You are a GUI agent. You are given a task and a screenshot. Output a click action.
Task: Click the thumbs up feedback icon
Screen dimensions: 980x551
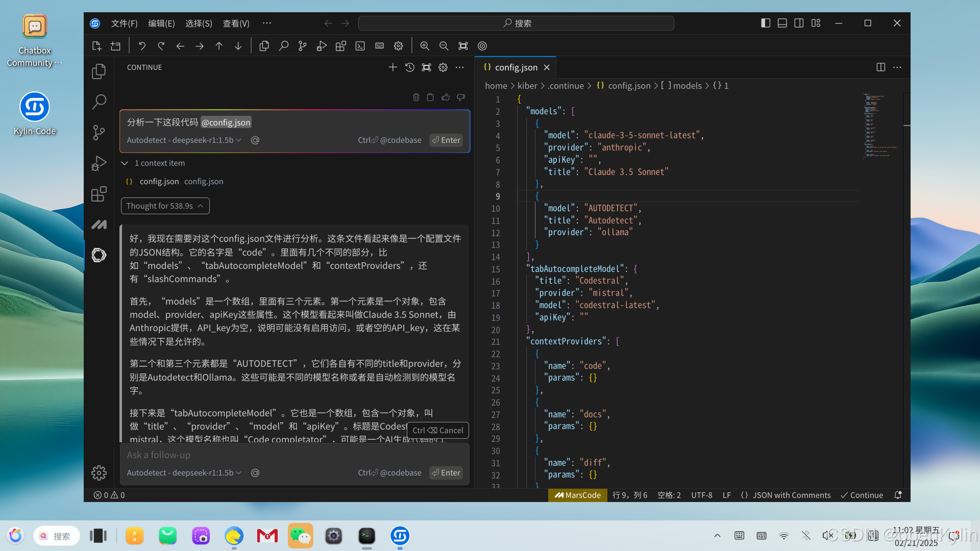(446, 97)
